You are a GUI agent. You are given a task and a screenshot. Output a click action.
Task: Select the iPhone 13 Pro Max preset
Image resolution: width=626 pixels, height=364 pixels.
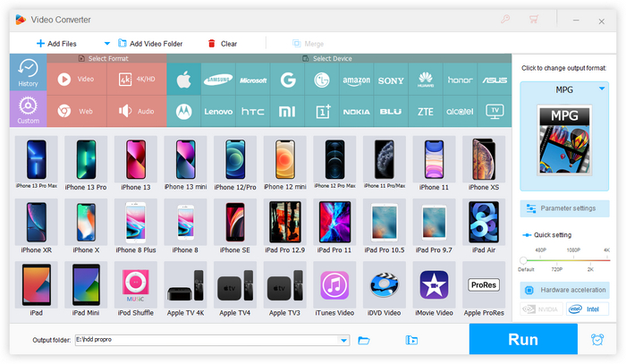pyautogui.click(x=37, y=163)
